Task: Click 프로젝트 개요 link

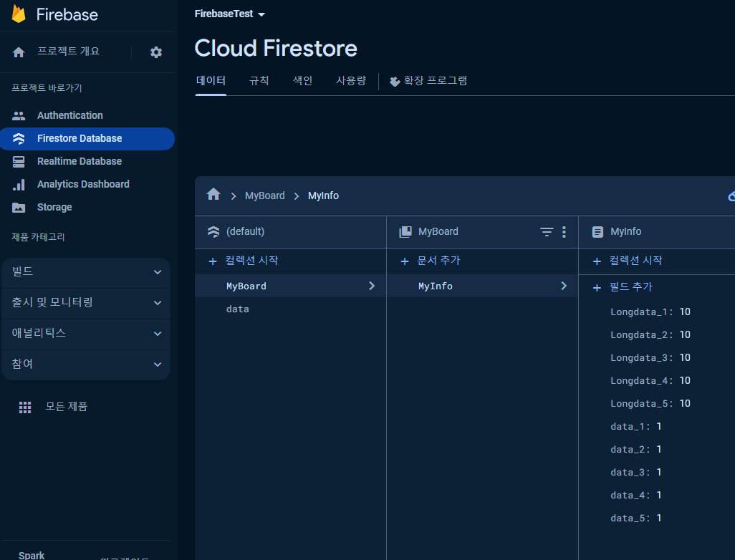Action: (x=69, y=51)
